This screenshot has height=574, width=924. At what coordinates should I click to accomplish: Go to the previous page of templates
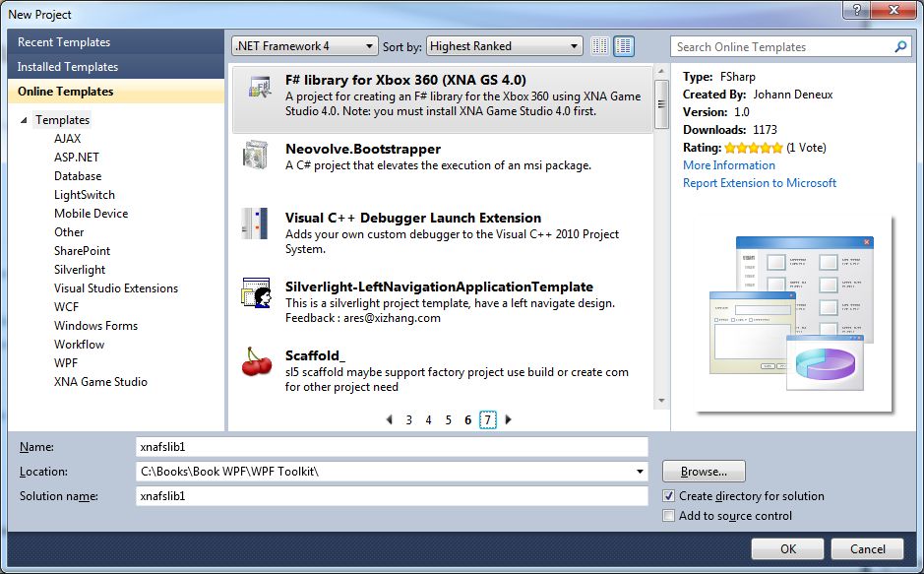(x=389, y=419)
